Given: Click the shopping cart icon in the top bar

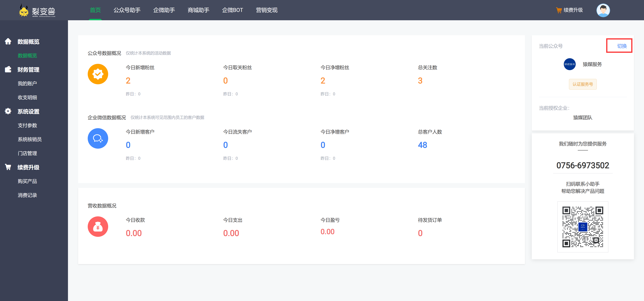Looking at the screenshot, I should (559, 10).
